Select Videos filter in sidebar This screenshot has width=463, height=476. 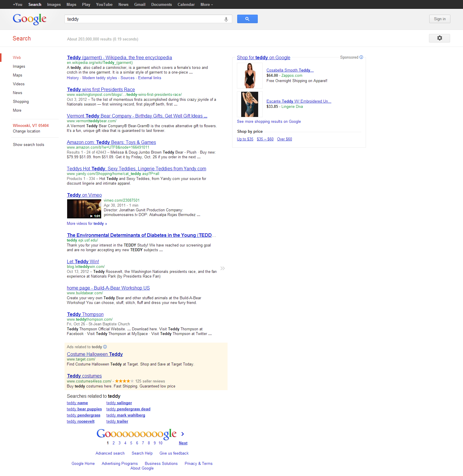coord(19,84)
